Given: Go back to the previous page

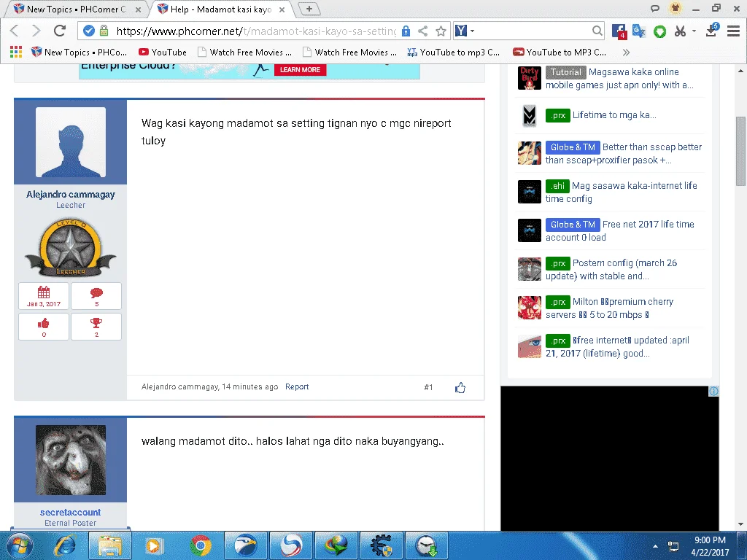Looking at the screenshot, I should click(15, 31).
